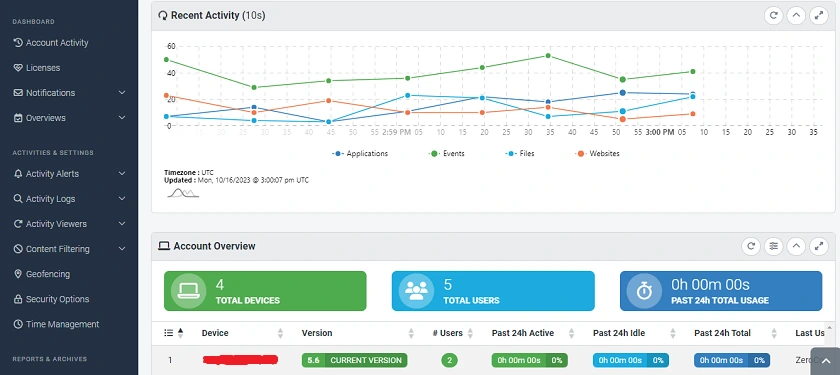
Task: Click the Total Users group icon
Action: [416, 291]
